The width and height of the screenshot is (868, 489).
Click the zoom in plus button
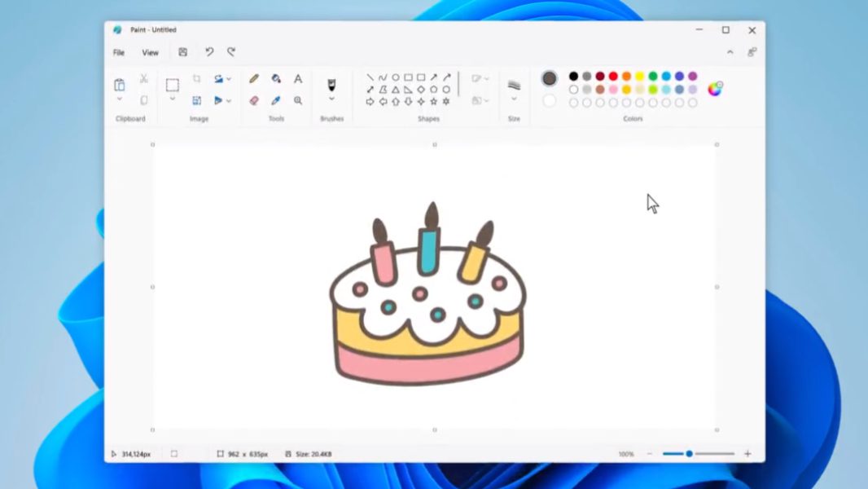pyautogui.click(x=747, y=454)
